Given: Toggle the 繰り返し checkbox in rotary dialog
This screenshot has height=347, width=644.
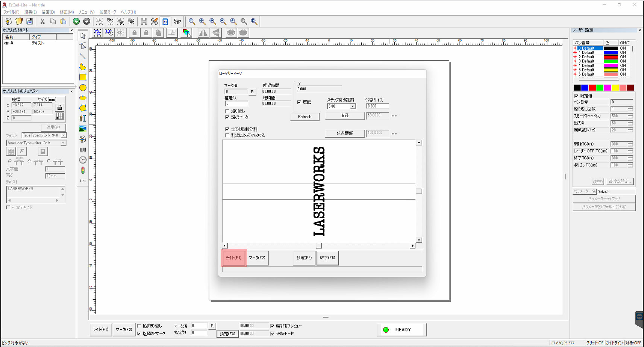Looking at the screenshot, I should pyautogui.click(x=227, y=111).
